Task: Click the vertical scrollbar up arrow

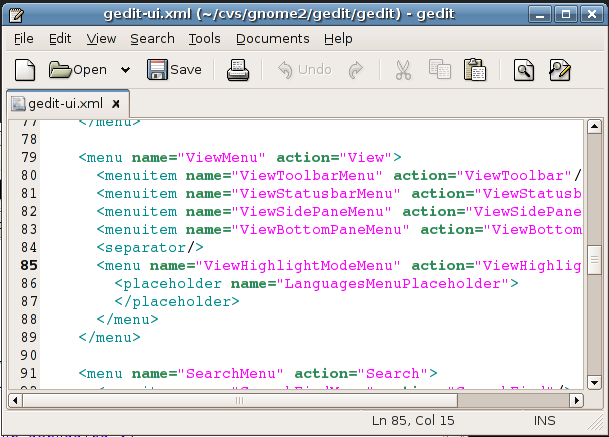Action: pyautogui.click(x=594, y=127)
